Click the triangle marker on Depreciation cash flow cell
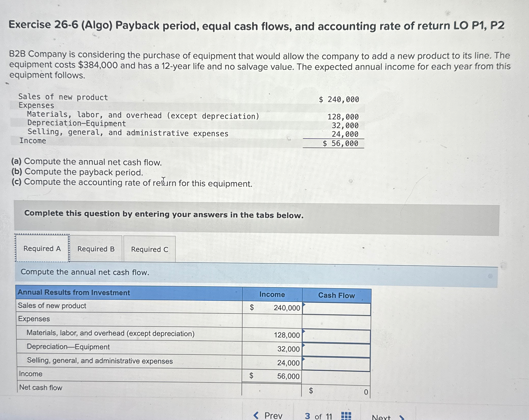Image resolution: width=529 pixels, height=420 pixels. [304, 345]
